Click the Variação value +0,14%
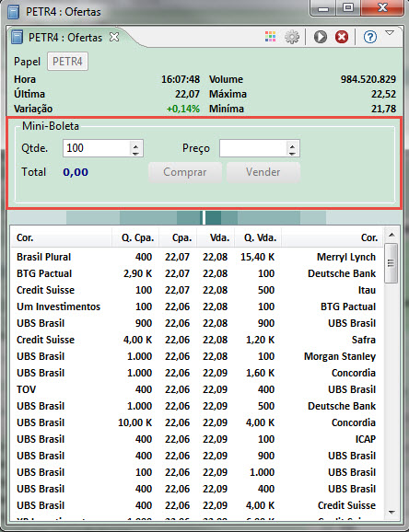 183,109
